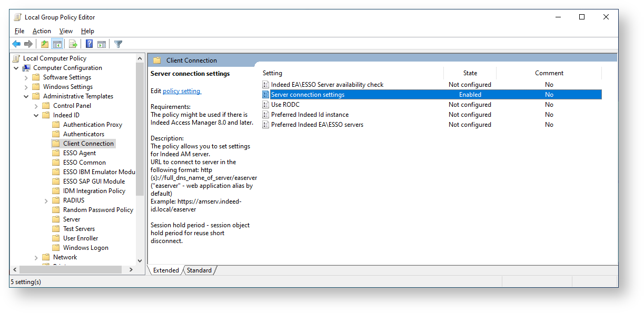644x313 pixels.
Task: Click the Filter funnel icon
Action: (118, 44)
